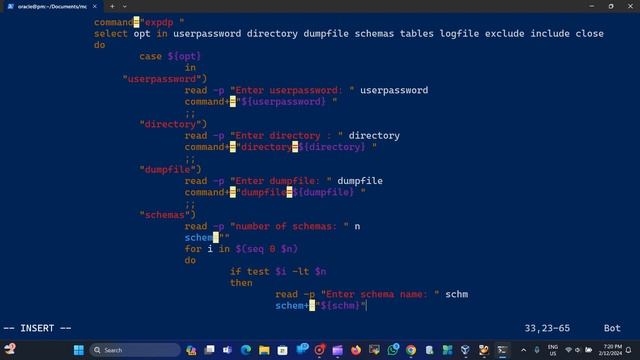640x360 pixels.
Task: Launch Microsoft Teams from the taskbar
Action: coord(227,350)
